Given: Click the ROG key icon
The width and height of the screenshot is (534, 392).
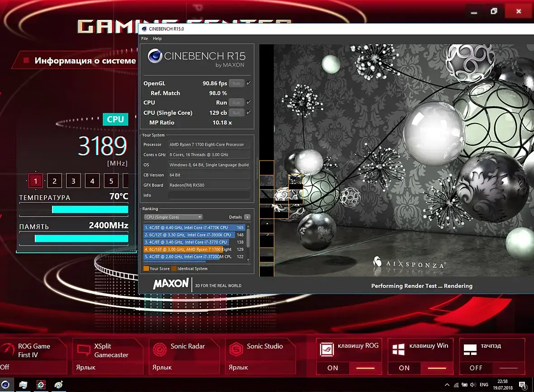Looking at the screenshot, I should coord(327,349).
